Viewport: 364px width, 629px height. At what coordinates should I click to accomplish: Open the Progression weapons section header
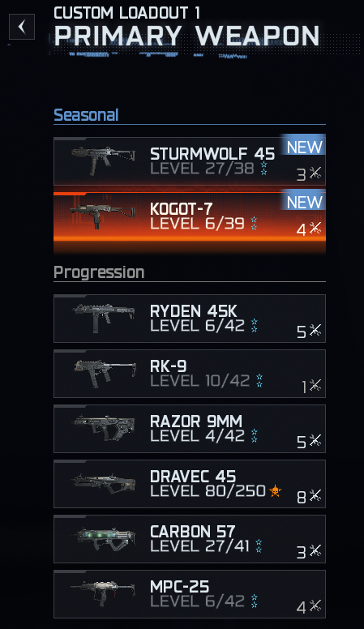click(x=99, y=273)
